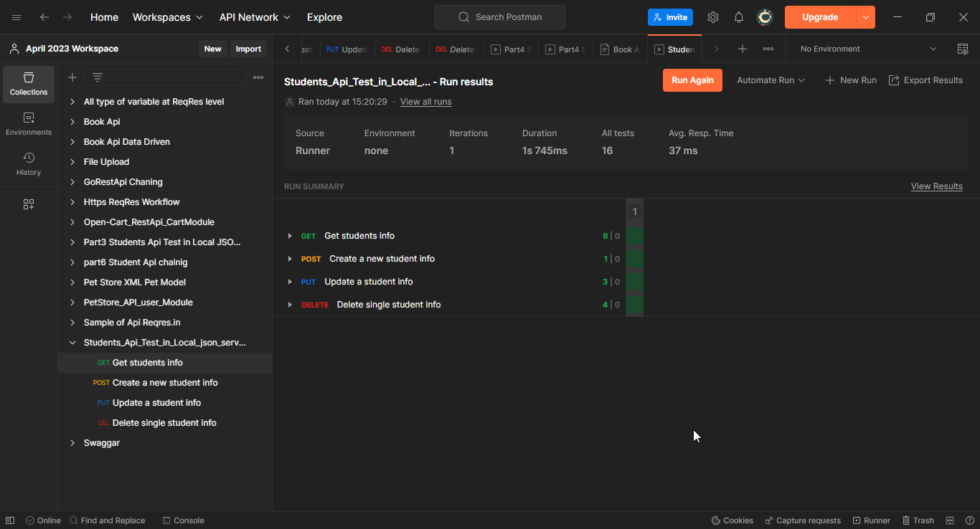
Task: Open the environment quick look panel
Action: click(963, 49)
